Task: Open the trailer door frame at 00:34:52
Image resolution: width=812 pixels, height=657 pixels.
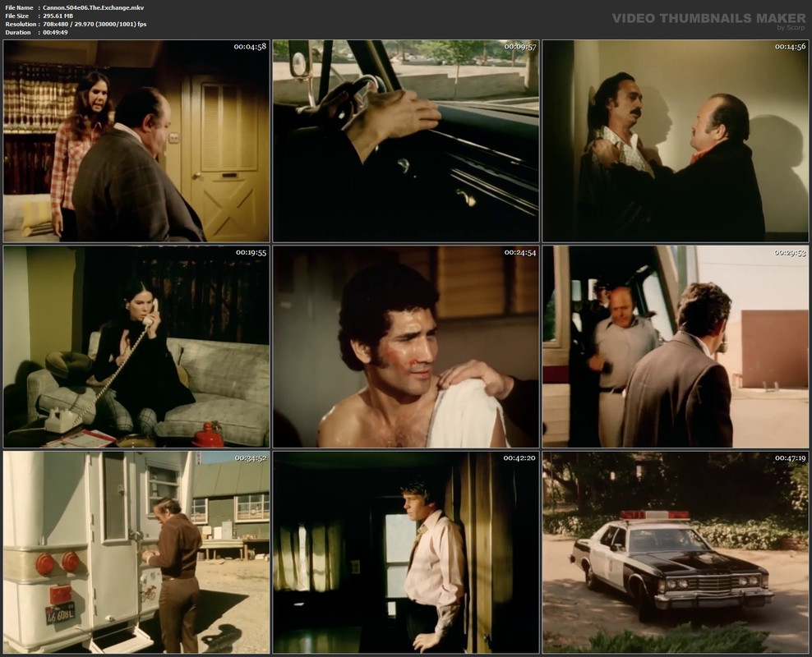Action: click(136, 552)
